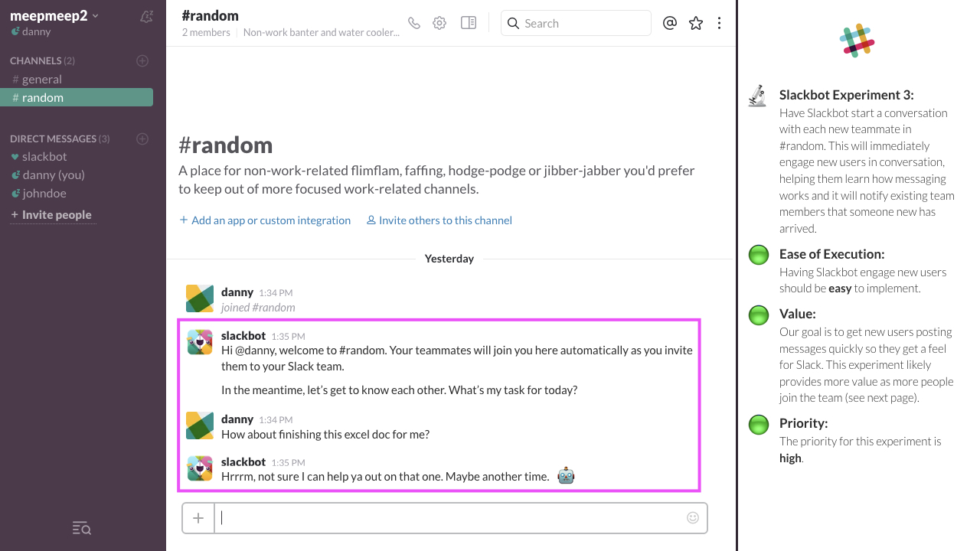Image resolution: width=980 pixels, height=551 pixels.
Task: Toggle the channel details pane icon
Action: click(x=469, y=23)
